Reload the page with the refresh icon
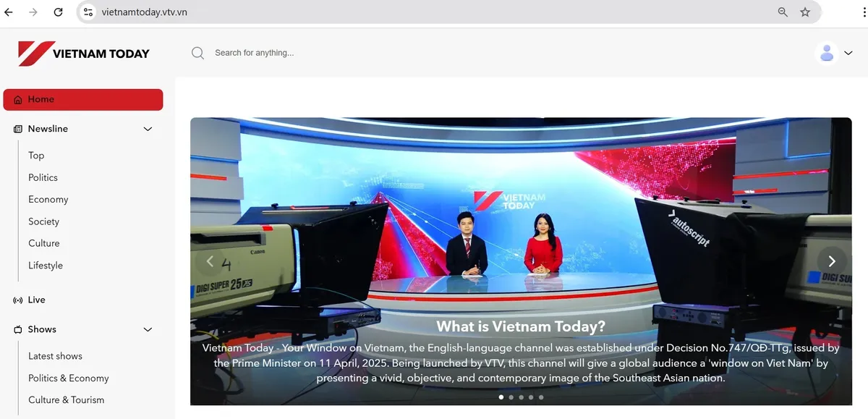868x419 pixels. tap(59, 12)
